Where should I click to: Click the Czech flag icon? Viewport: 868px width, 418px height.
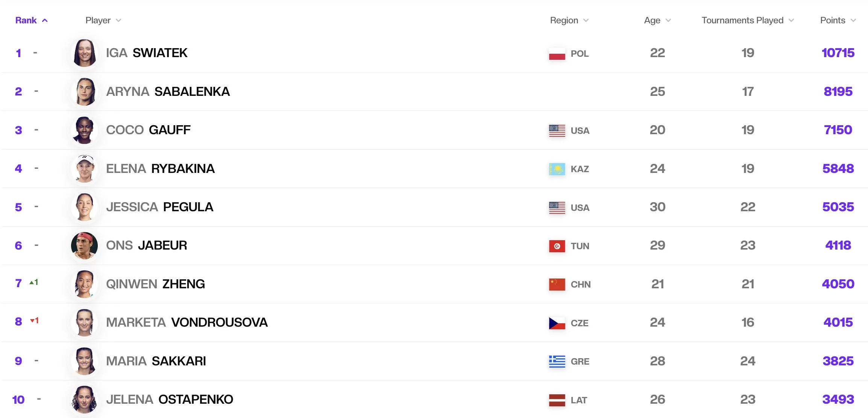coord(557,323)
